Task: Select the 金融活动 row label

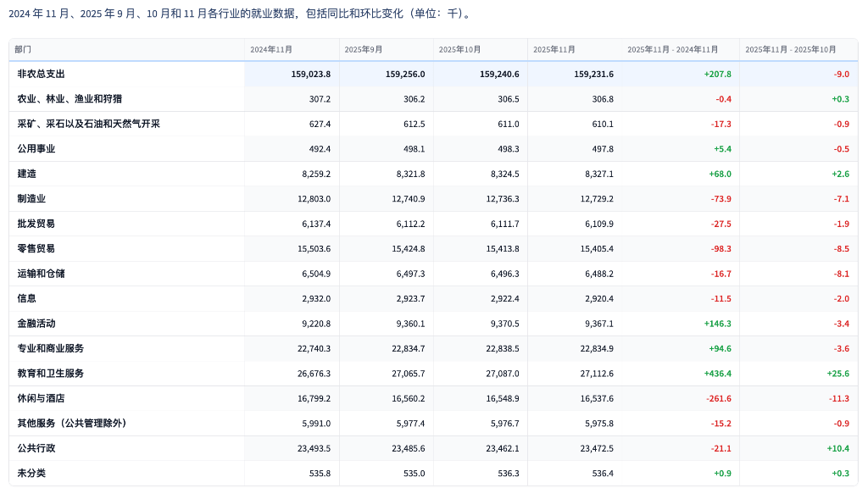Action: [x=36, y=324]
